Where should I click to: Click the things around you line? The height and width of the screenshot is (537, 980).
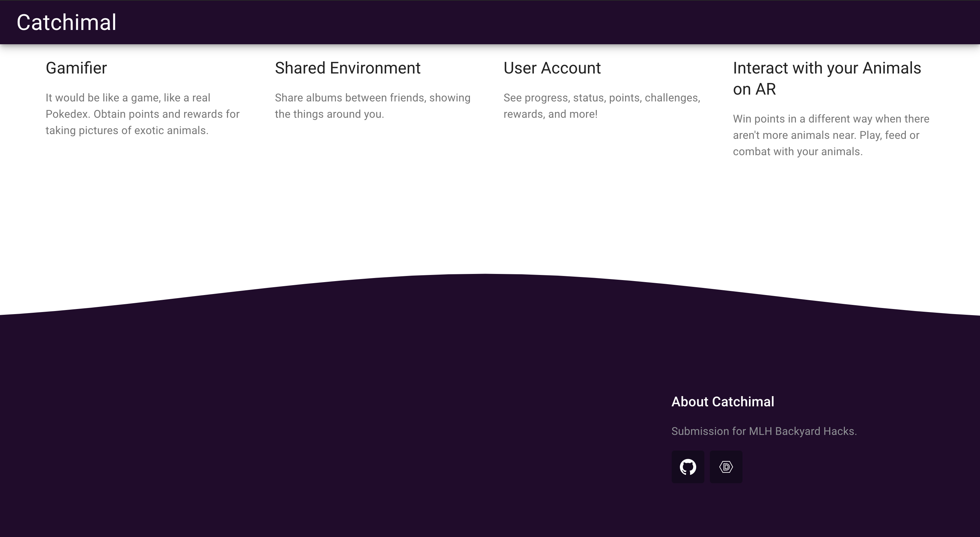[x=329, y=114]
